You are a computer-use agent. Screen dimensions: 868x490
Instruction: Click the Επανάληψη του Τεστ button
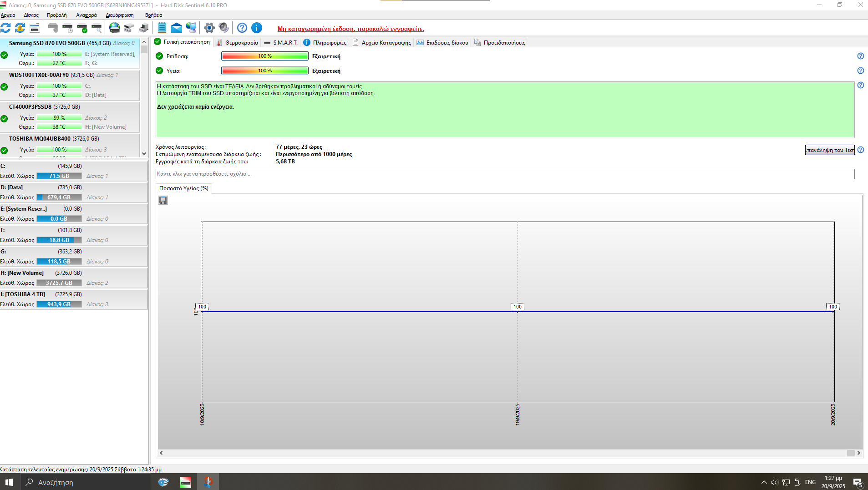[x=830, y=150]
